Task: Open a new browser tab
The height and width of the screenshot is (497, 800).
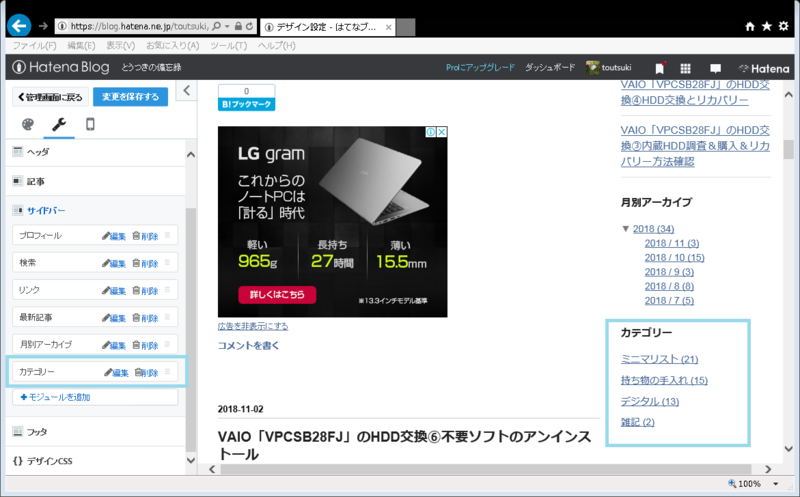Action: point(406,27)
